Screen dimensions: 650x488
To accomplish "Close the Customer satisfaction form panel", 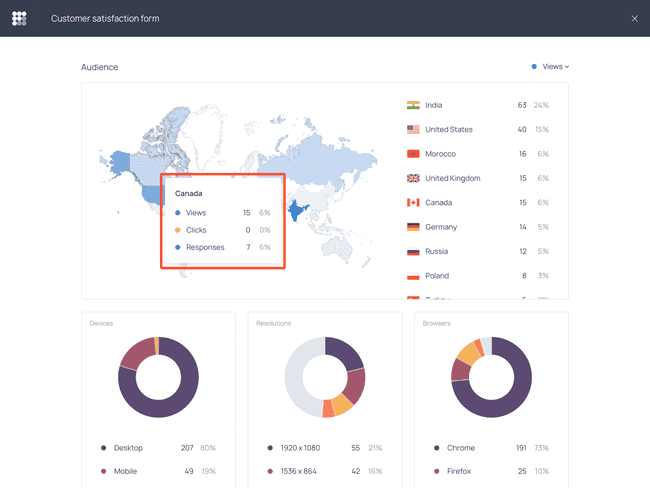I will 635,19.
